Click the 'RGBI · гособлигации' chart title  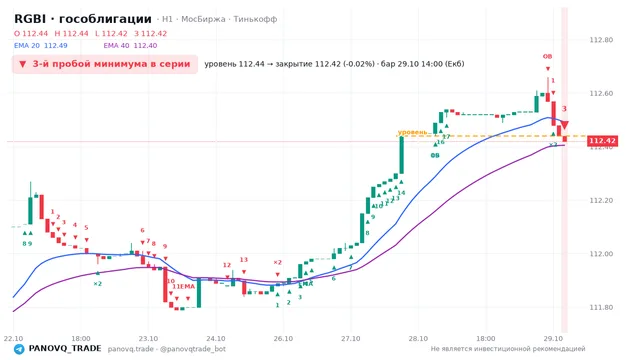83,19
